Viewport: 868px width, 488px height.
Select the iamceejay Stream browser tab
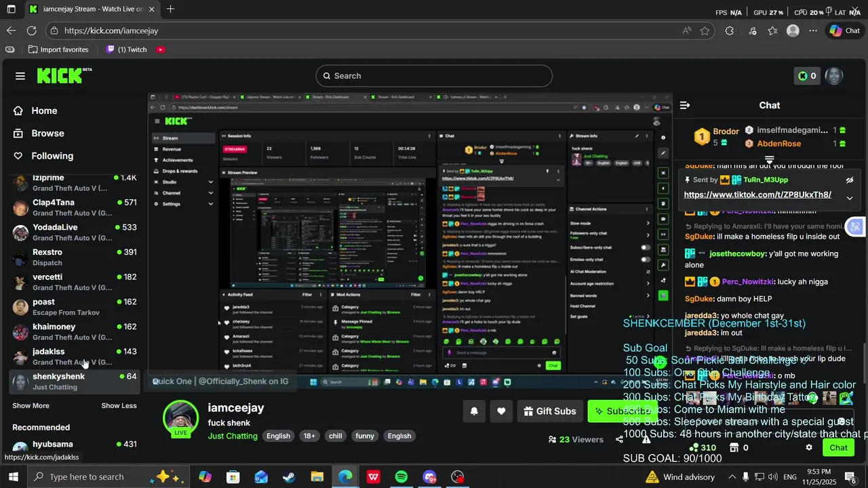click(92, 9)
